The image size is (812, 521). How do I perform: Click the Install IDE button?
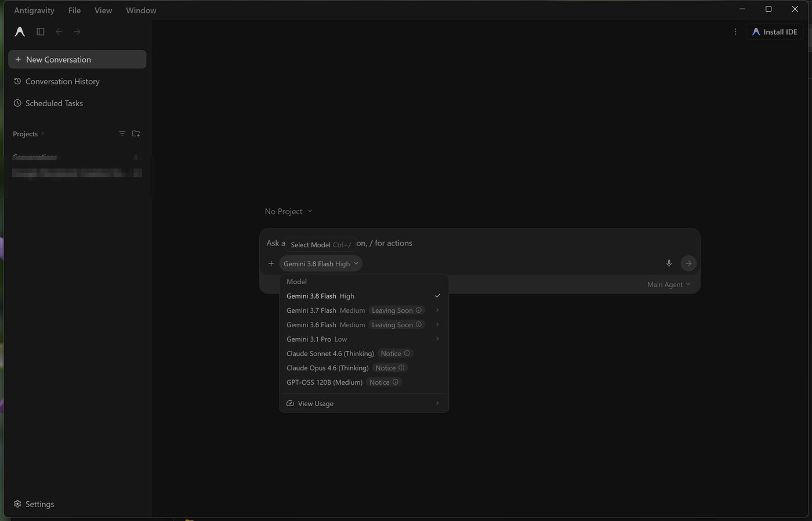tap(774, 32)
